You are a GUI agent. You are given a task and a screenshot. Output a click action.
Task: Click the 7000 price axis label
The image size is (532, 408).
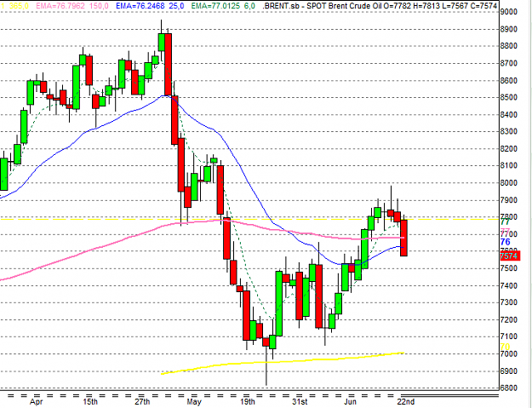[508, 354]
